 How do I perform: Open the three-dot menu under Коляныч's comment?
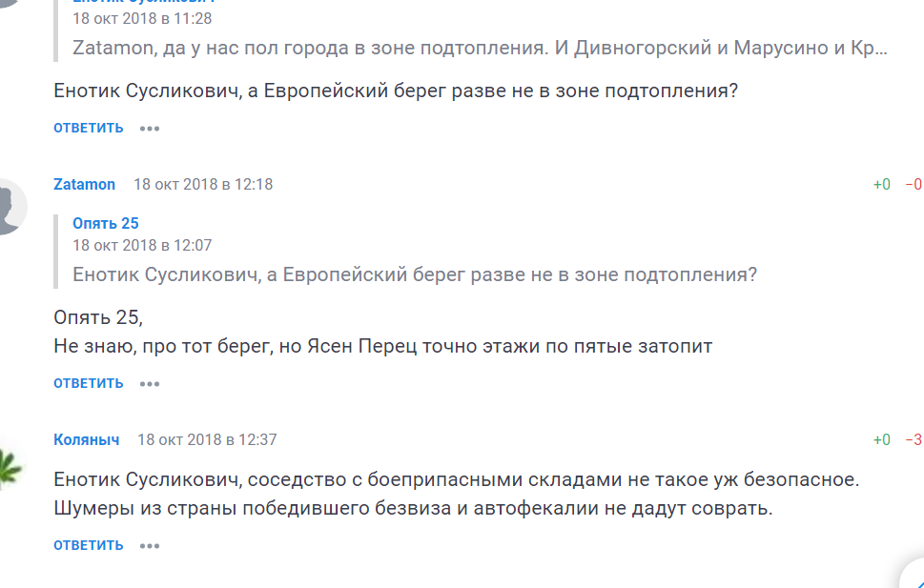click(150, 546)
